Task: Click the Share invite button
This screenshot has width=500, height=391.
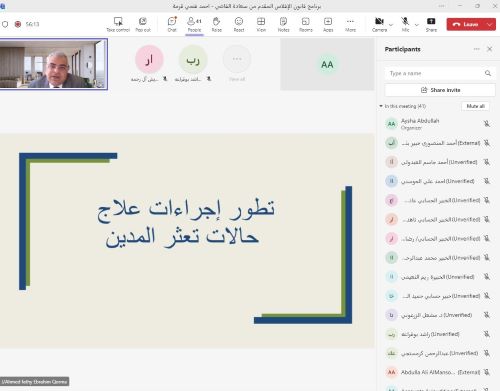Action: (440, 90)
